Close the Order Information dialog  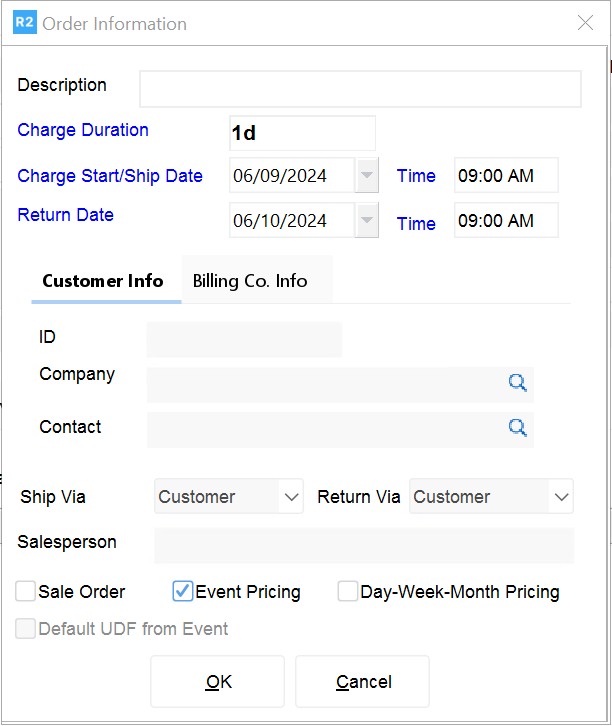pos(586,23)
